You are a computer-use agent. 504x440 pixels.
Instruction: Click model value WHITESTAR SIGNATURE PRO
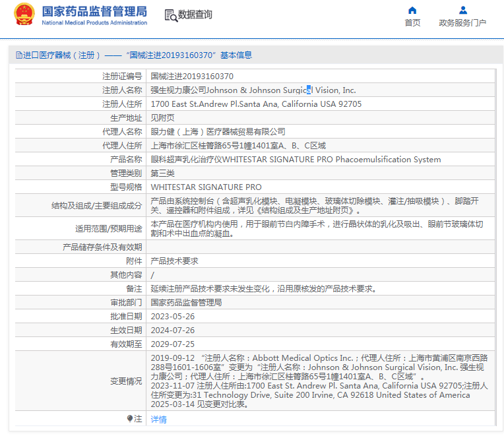point(206,187)
